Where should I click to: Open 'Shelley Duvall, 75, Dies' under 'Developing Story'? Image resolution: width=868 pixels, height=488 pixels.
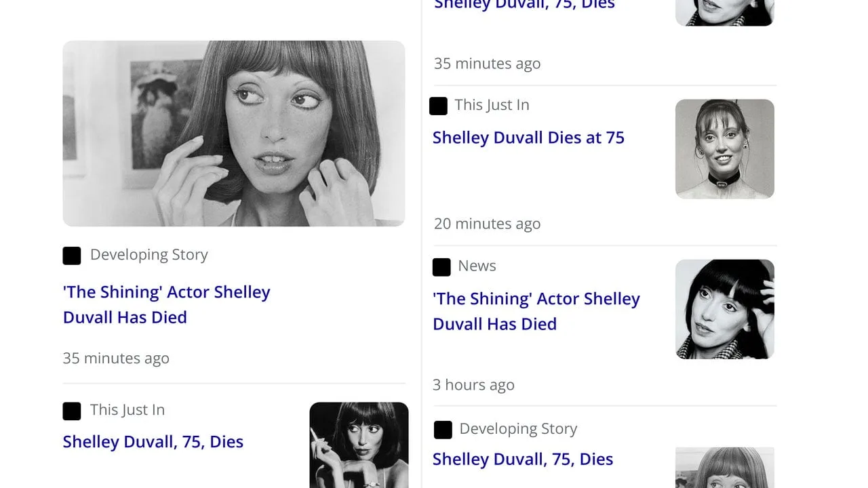click(523, 460)
